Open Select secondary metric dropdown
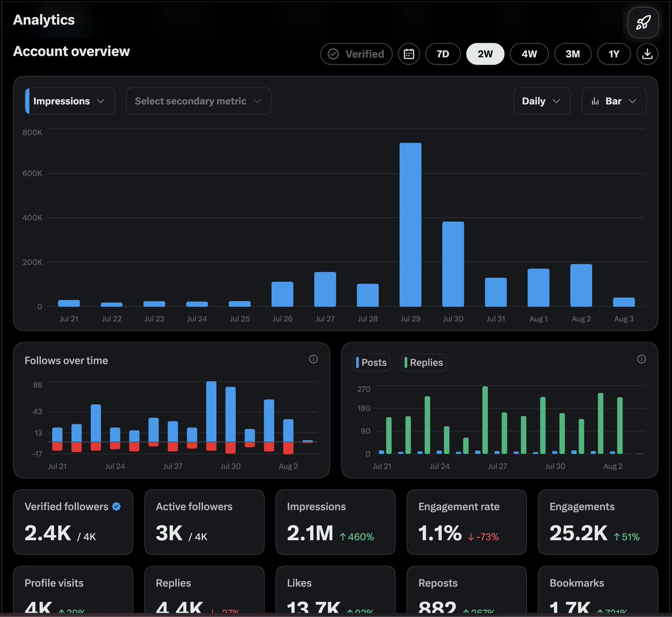The height and width of the screenshot is (617, 672). tap(198, 101)
